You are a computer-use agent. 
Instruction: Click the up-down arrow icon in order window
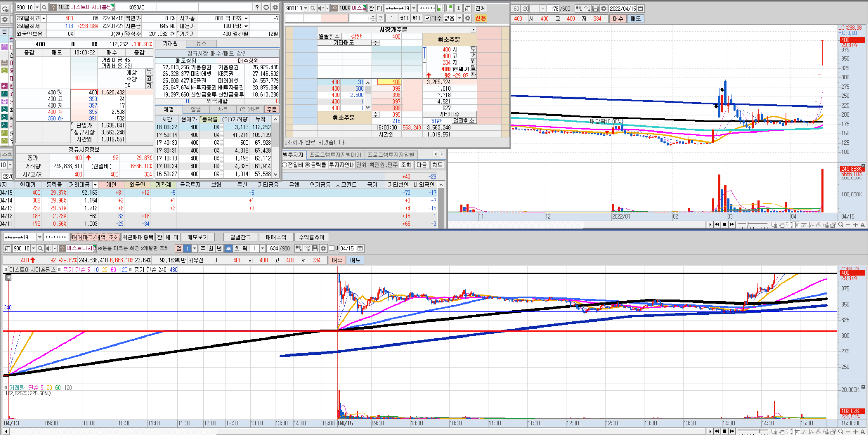(x=458, y=8)
